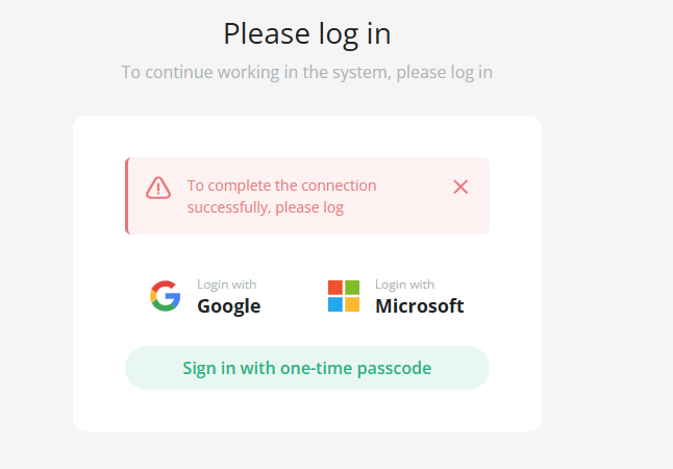Choose the bold 'Google' login text
The image size is (673, 469).
229,306
